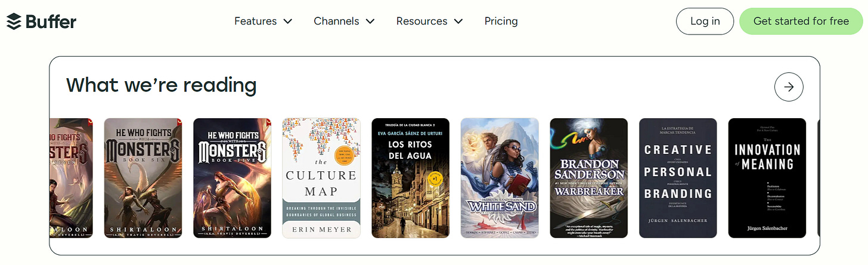Click the Buffer logo
This screenshot has width=868, height=265.
pyautogui.click(x=41, y=21)
